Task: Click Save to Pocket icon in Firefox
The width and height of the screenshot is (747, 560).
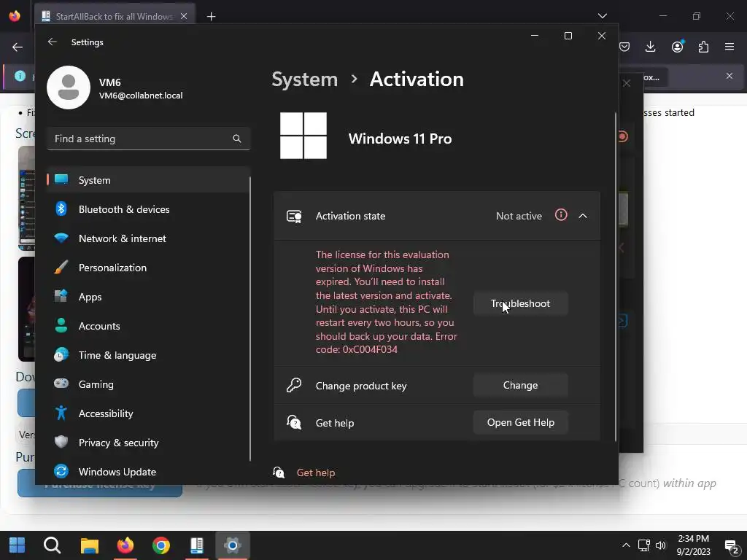Action: 624,47
